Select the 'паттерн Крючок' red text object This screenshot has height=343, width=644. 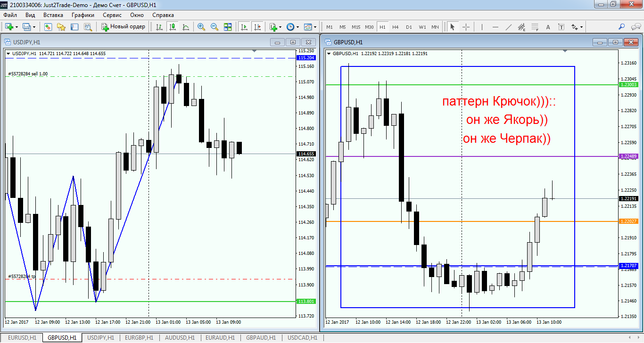[x=499, y=102]
